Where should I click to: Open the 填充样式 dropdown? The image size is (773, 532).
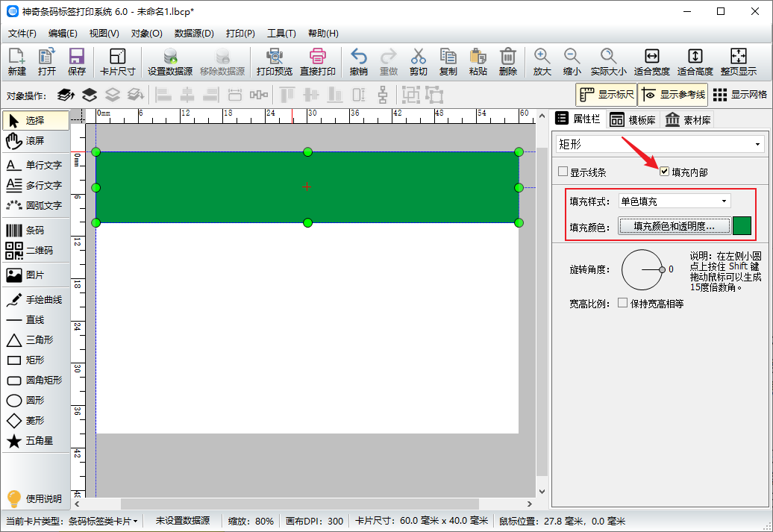coord(674,201)
